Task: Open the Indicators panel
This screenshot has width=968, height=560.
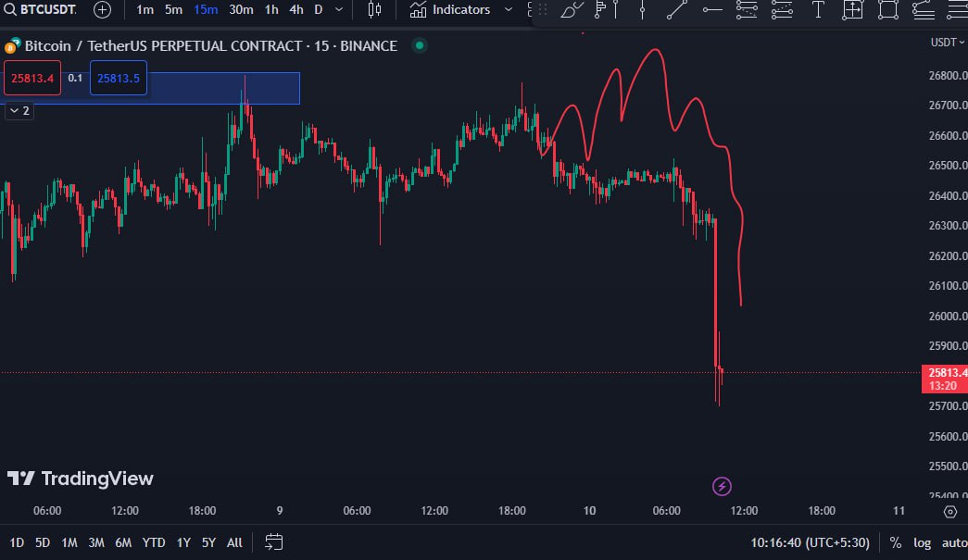Action: click(450, 9)
